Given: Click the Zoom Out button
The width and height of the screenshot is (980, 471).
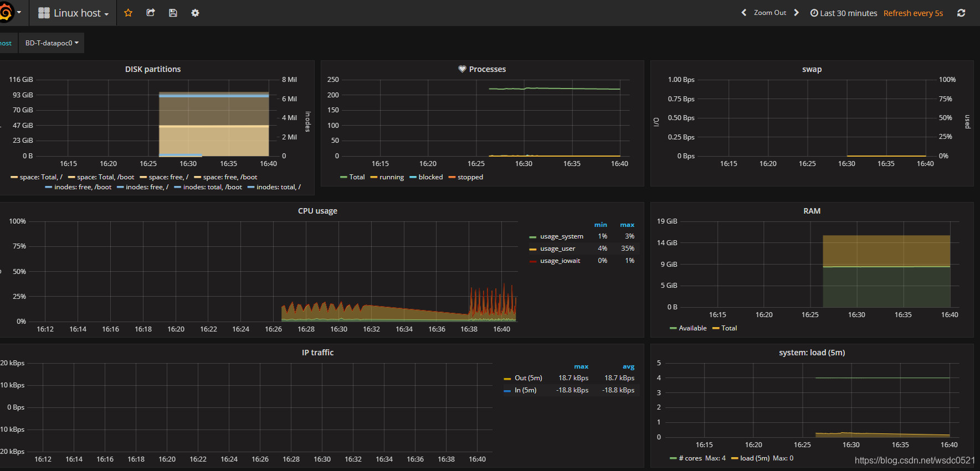Looking at the screenshot, I should point(770,13).
